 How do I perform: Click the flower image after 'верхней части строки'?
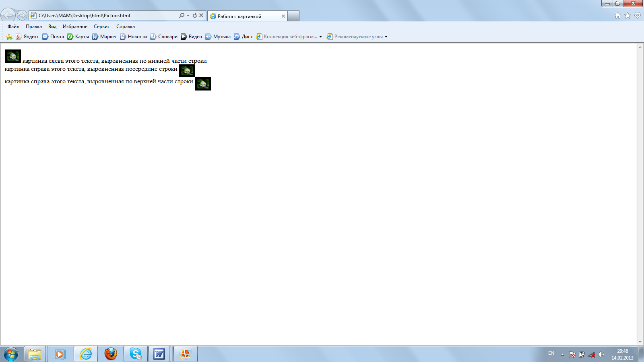[x=203, y=84]
